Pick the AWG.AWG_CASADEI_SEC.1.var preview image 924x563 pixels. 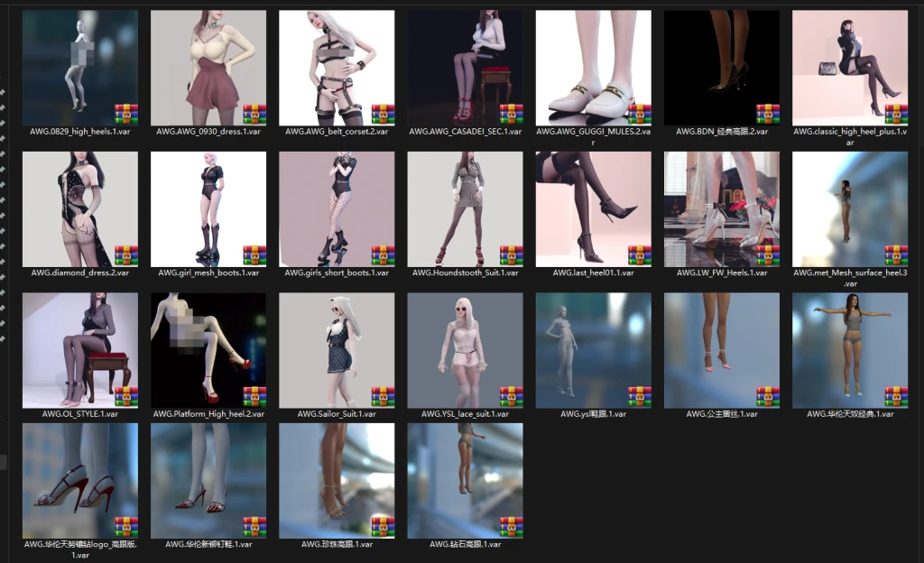465,68
